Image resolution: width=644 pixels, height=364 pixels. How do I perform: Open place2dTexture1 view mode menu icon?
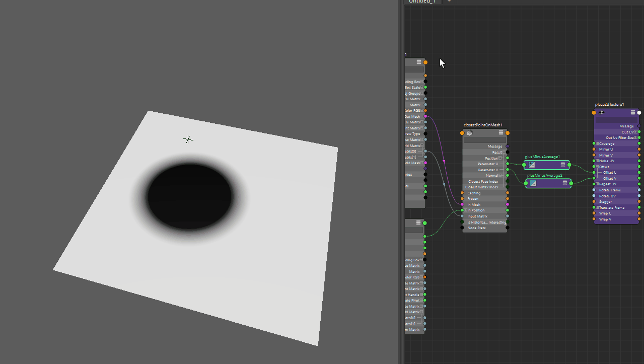pyautogui.click(x=633, y=113)
